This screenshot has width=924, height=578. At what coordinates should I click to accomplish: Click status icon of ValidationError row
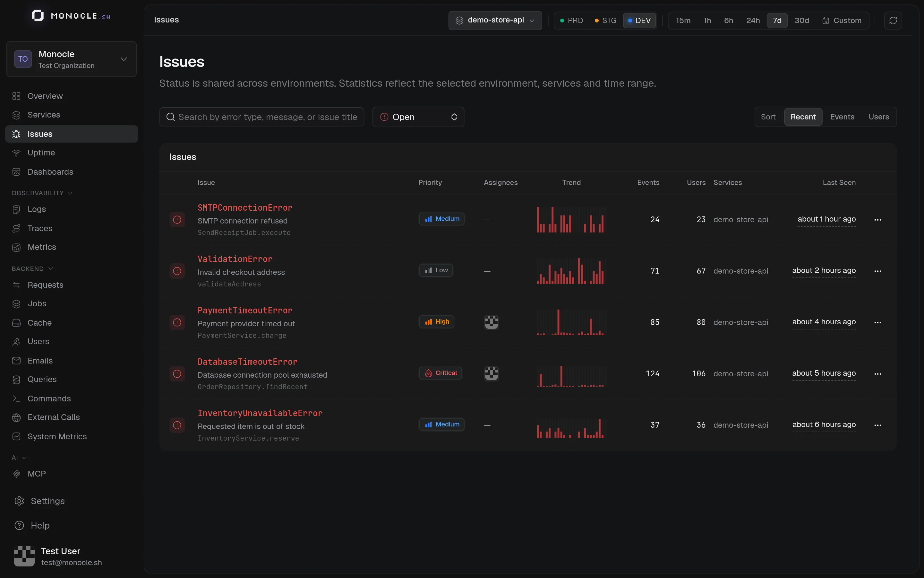pyautogui.click(x=177, y=271)
